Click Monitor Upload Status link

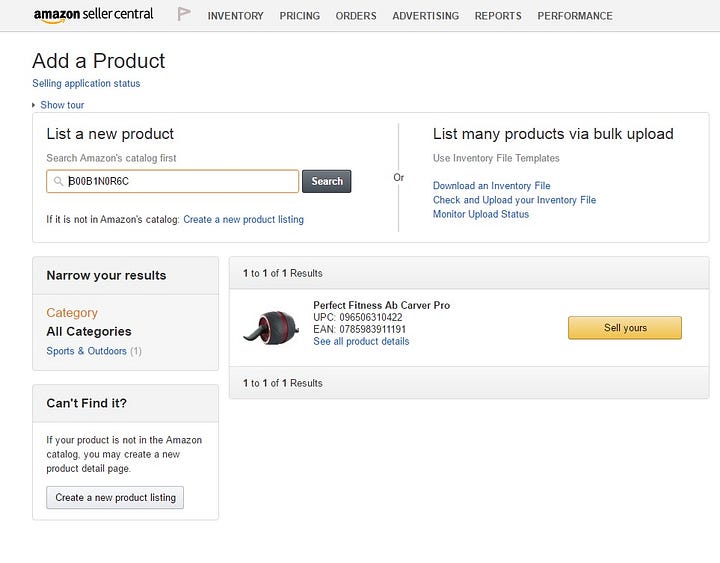480,214
